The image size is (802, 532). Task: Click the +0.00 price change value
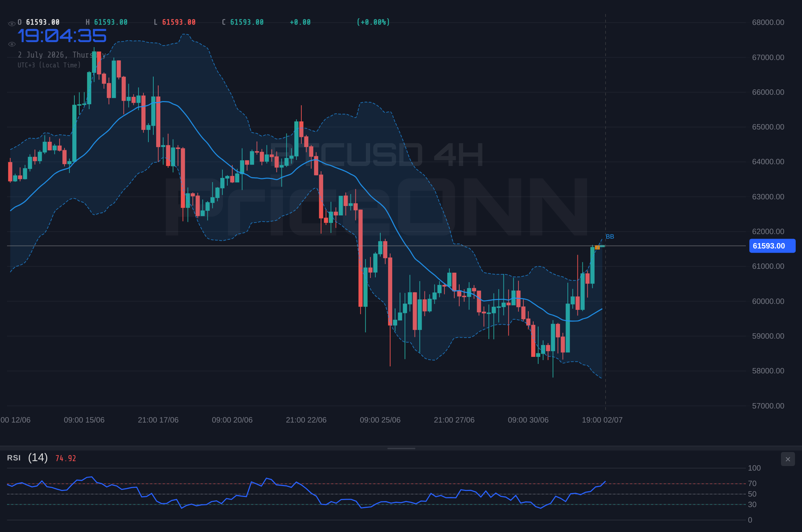pyautogui.click(x=300, y=22)
